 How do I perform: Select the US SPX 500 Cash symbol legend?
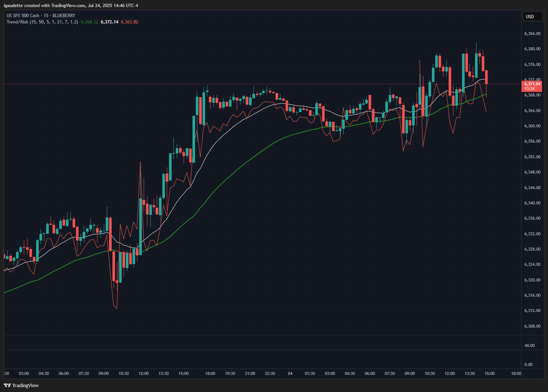41,16
